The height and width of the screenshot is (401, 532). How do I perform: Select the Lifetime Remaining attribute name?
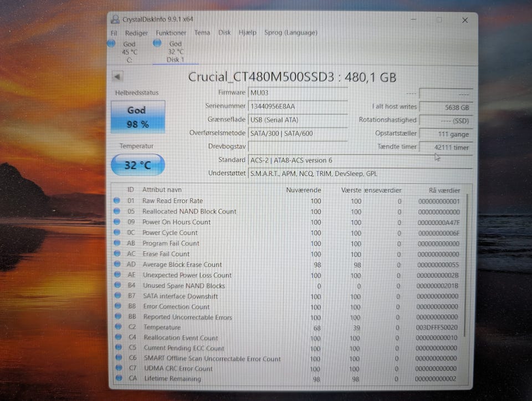coord(173,378)
